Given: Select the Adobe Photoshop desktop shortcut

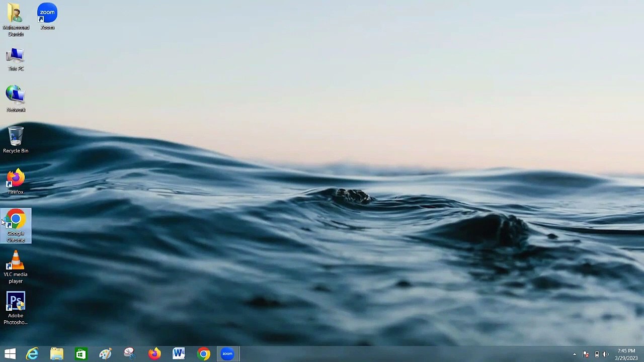Looking at the screenshot, I should pos(16,309).
